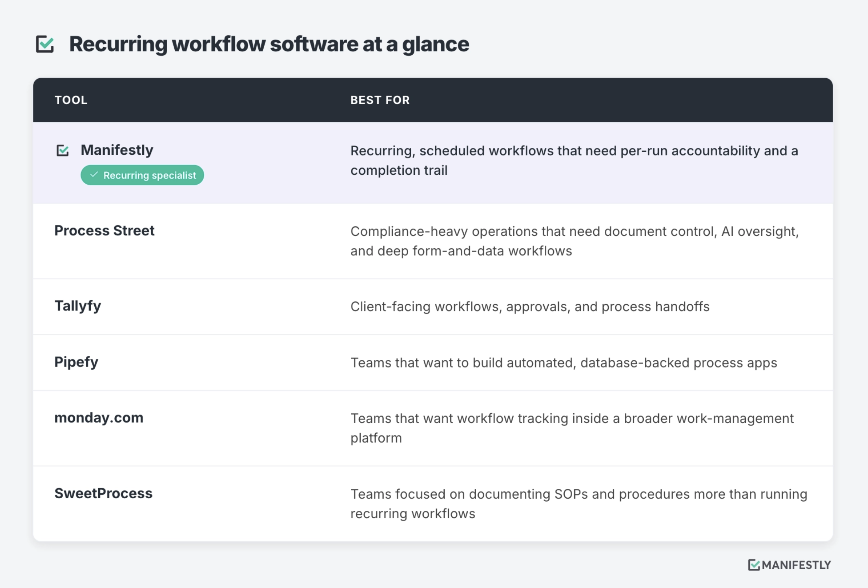Click the Manifestly checkbox logo in the first row

click(x=63, y=150)
